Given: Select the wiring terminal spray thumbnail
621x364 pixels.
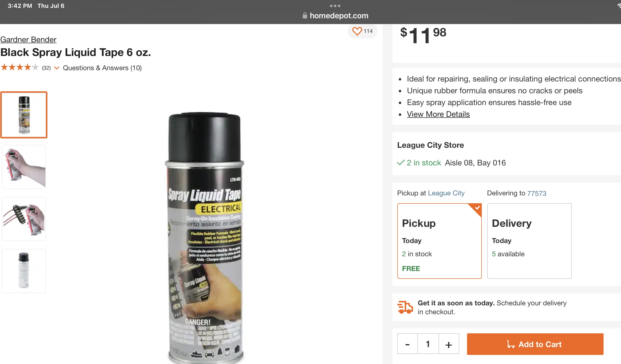Looking at the screenshot, I should click(24, 219).
